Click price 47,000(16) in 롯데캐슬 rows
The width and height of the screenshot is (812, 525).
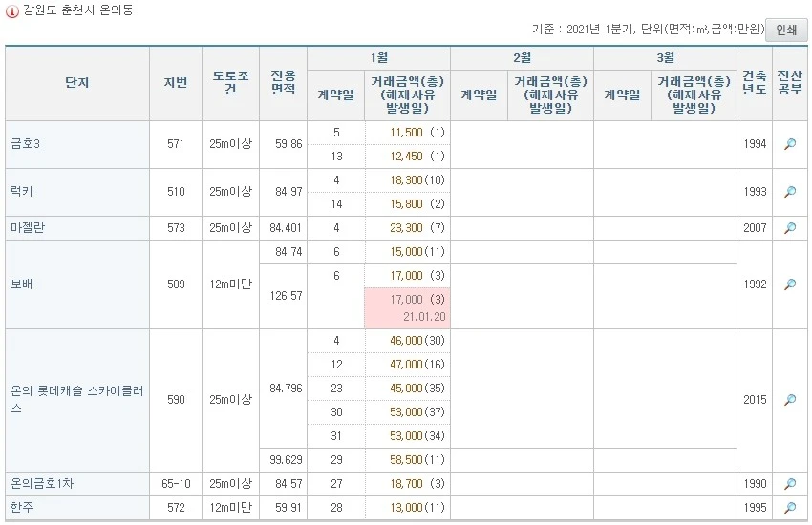point(417,364)
